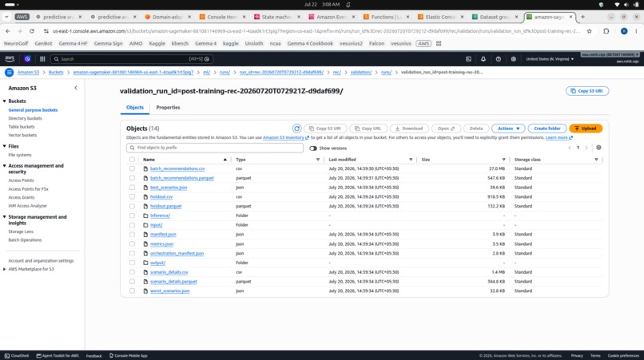Click the Create folder button
The width and height of the screenshot is (644, 360).
(x=547, y=129)
